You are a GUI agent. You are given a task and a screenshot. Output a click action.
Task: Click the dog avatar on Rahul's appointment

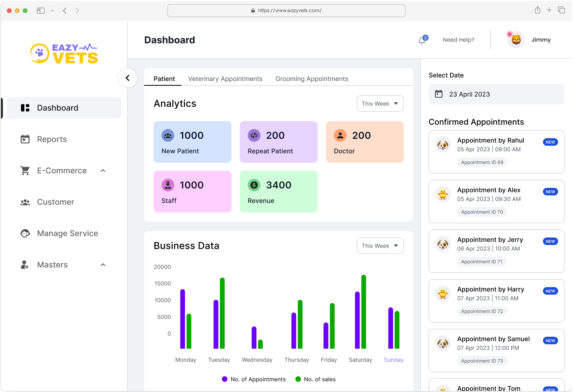pyautogui.click(x=443, y=145)
